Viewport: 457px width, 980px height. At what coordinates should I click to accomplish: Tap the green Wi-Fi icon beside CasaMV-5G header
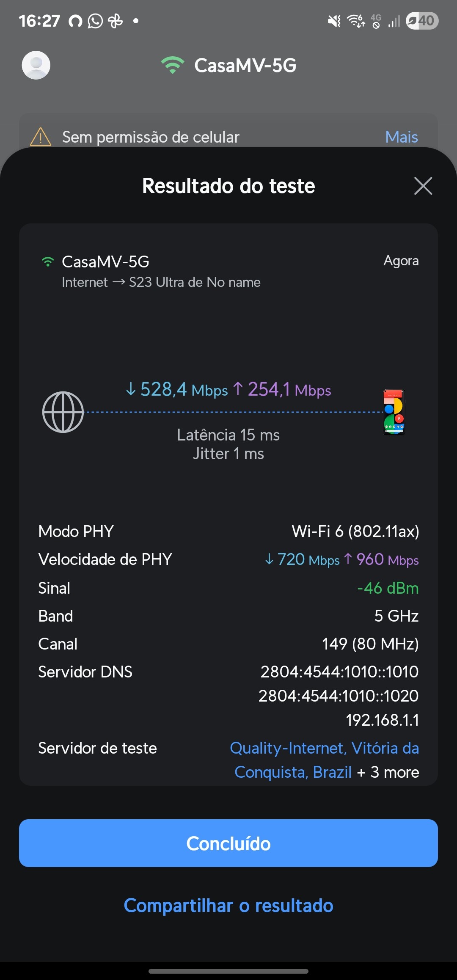point(172,65)
